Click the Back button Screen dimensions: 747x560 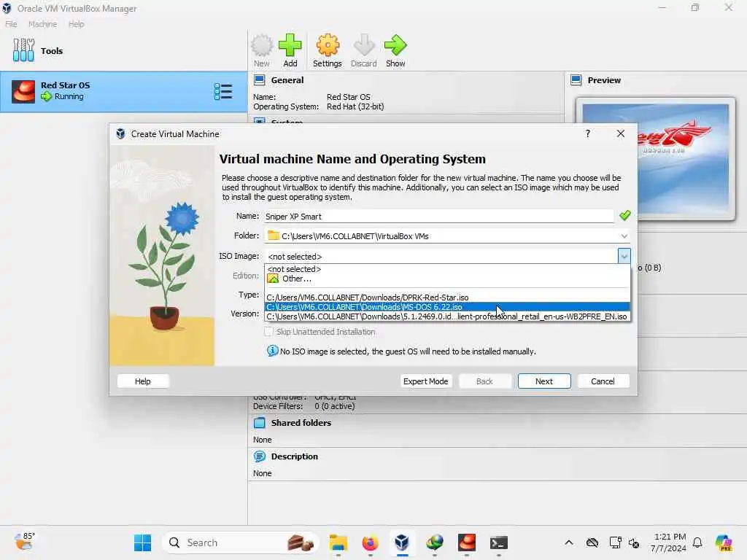click(484, 381)
